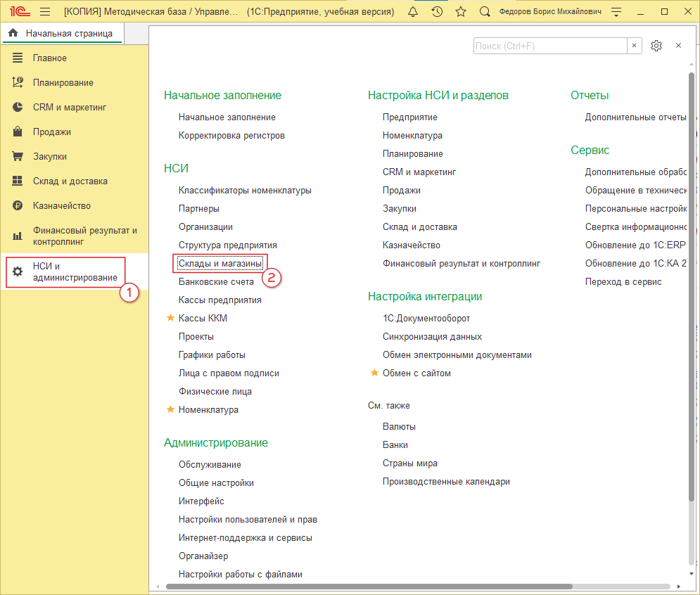Open the history clock icon

(437, 12)
